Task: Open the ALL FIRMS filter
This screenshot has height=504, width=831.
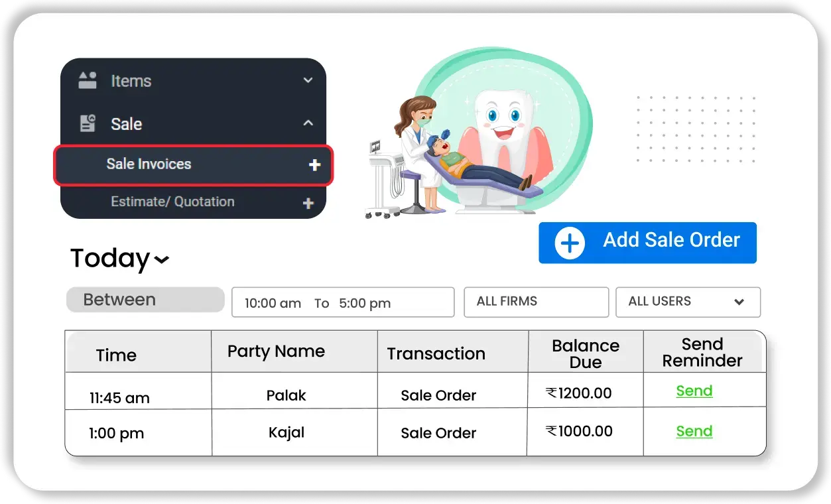Action: pyautogui.click(x=536, y=302)
